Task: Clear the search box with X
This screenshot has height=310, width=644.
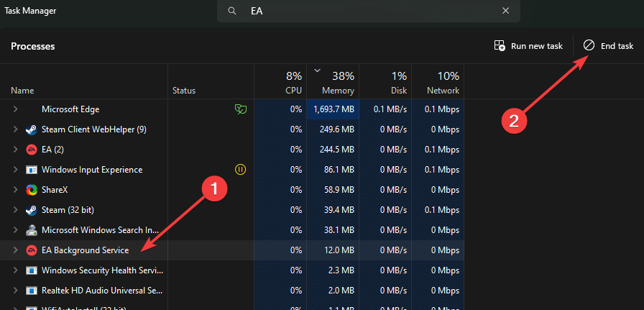Action: 505,11
